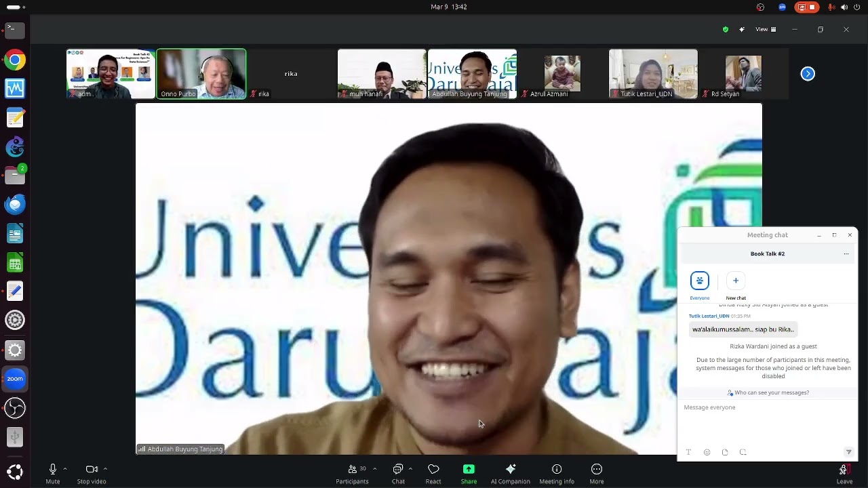
Task: Expand chat options arrow
Action: click(x=410, y=469)
